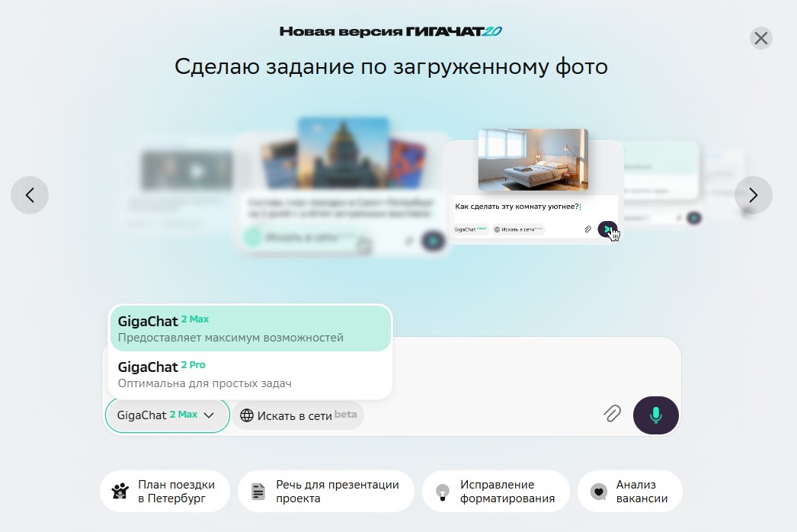Click the globe icon next to 'Искать в сети'
797x532 pixels.
(248, 415)
